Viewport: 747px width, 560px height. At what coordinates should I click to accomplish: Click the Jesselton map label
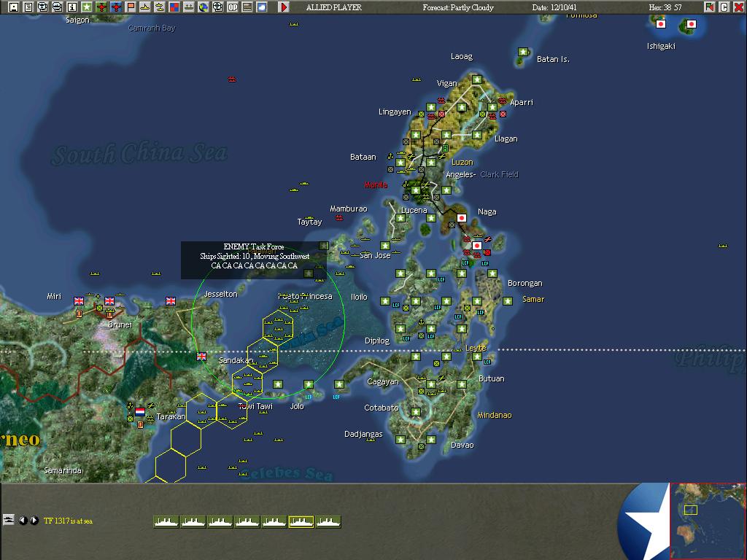[220, 295]
